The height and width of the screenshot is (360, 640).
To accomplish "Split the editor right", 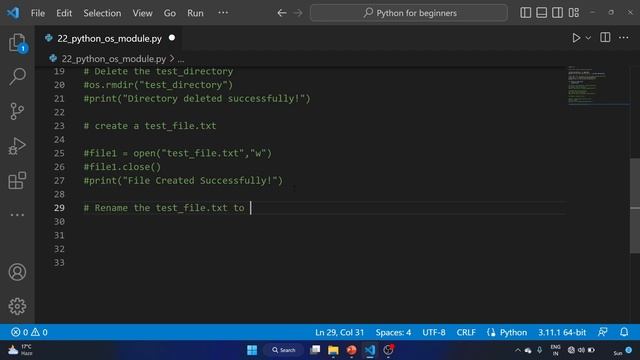I will [x=605, y=38].
